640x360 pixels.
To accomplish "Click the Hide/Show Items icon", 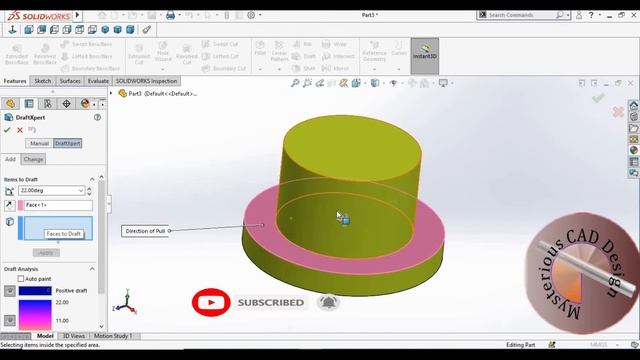I will click(393, 83).
